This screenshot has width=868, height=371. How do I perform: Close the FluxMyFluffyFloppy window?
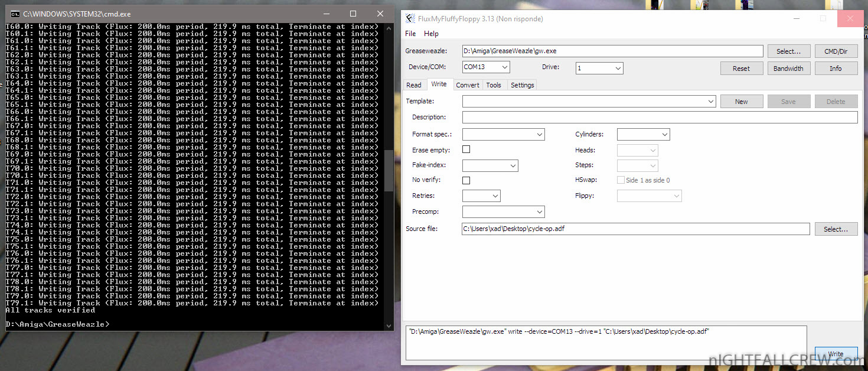[850, 19]
